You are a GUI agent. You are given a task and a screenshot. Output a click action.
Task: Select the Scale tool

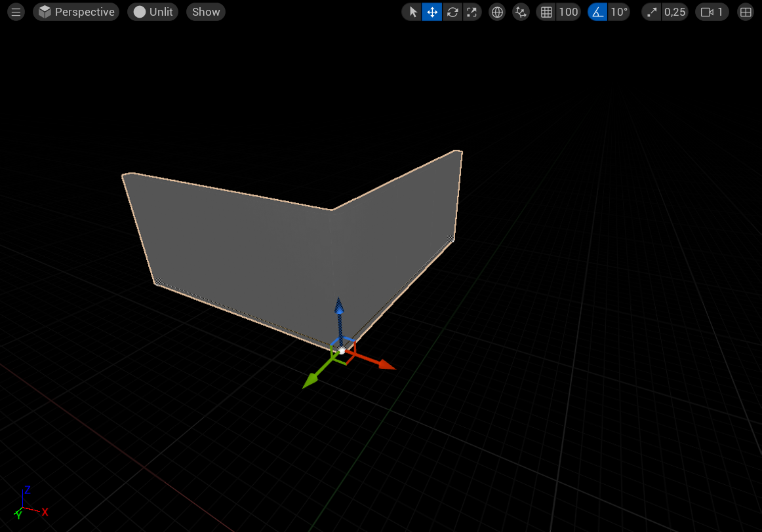click(x=472, y=12)
